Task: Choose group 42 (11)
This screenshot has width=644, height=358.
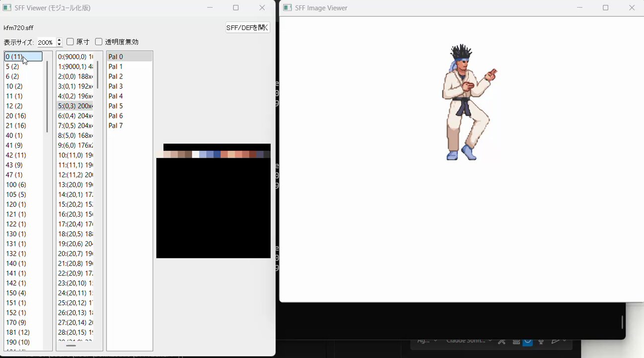Action: click(x=23, y=155)
